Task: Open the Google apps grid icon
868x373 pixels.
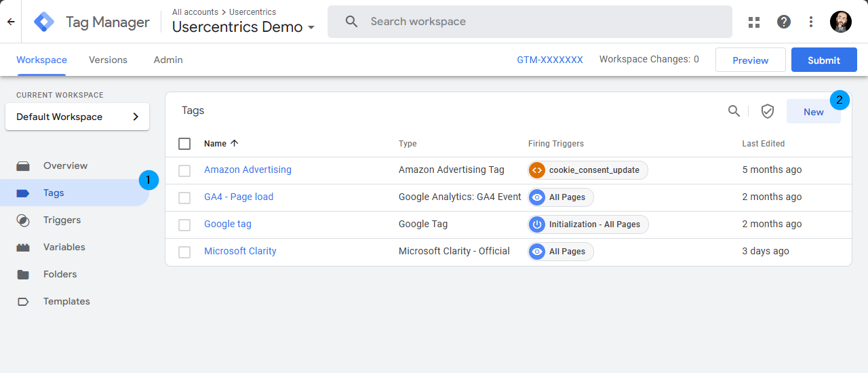Action: [754, 22]
